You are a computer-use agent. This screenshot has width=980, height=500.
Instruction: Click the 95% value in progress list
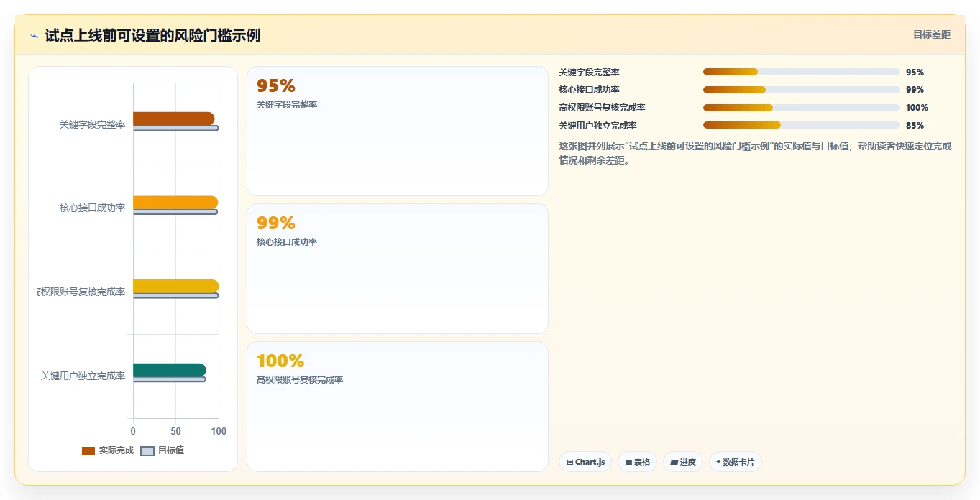[915, 73]
